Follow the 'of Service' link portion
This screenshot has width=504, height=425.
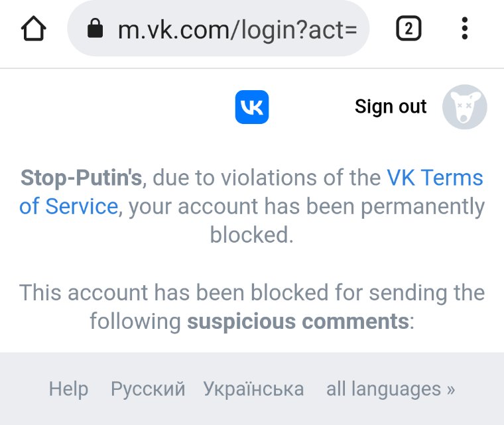(x=69, y=206)
